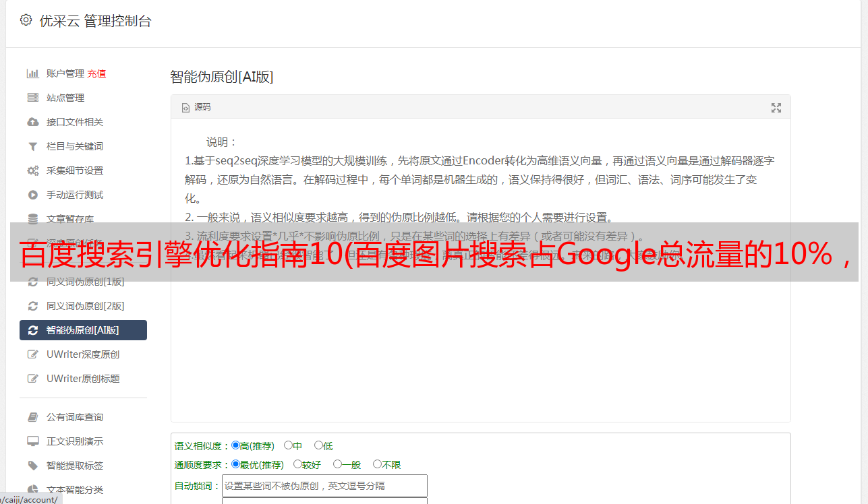Open 公有词库查询 in the sidebar
The height and width of the screenshot is (504, 868).
pyautogui.click(x=75, y=417)
